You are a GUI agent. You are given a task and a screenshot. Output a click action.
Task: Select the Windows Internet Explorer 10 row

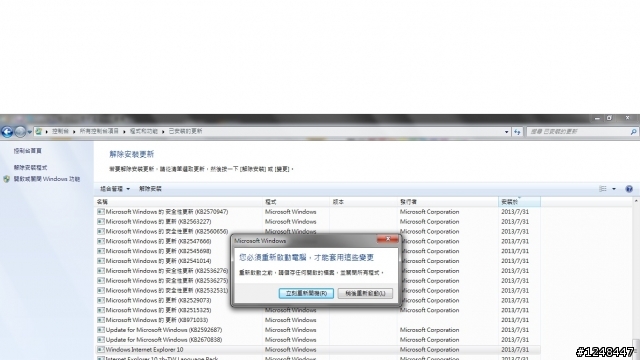[x=318, y=350]
